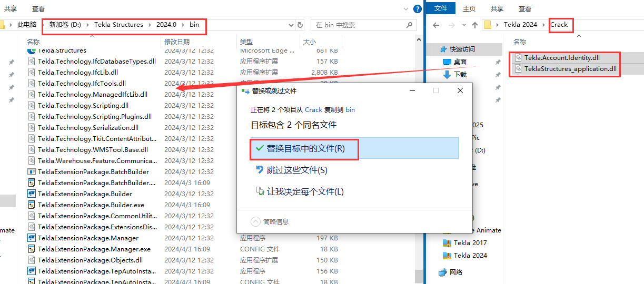Screen dimensions: 644x284
Task: Click the blue 桌面 desktop icon
Action: click(447, 62)
